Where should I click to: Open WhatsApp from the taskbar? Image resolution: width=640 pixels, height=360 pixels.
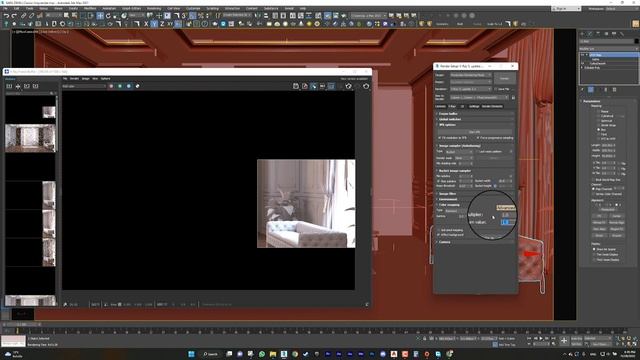(x=262, y=354)
